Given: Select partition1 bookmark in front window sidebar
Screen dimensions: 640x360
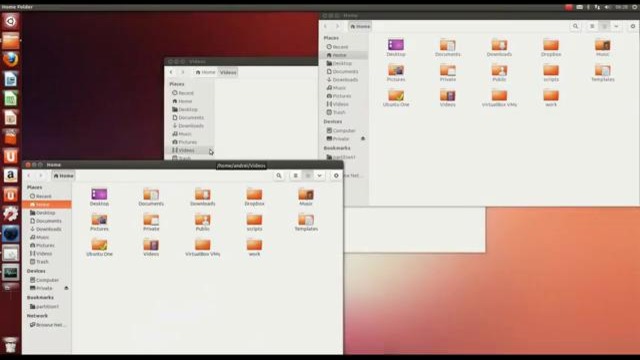Looking at the screenshot, I should point(47,307).
